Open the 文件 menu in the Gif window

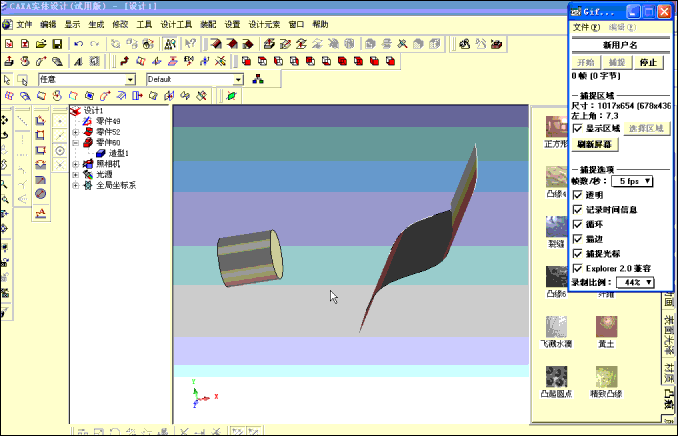(586, 27)
